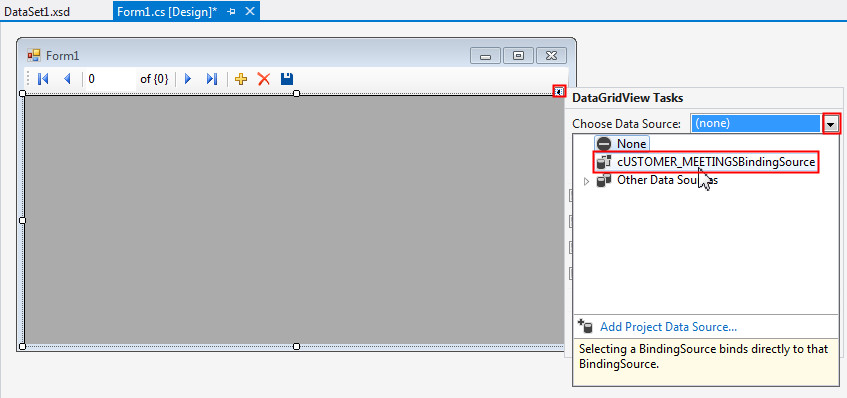
Task: Click the red Delete record icon
Action: pos(264,79)
